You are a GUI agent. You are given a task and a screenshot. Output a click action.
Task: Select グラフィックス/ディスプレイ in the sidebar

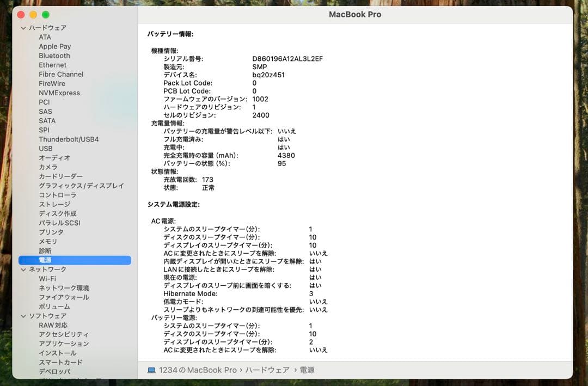[x=81, y=186]
